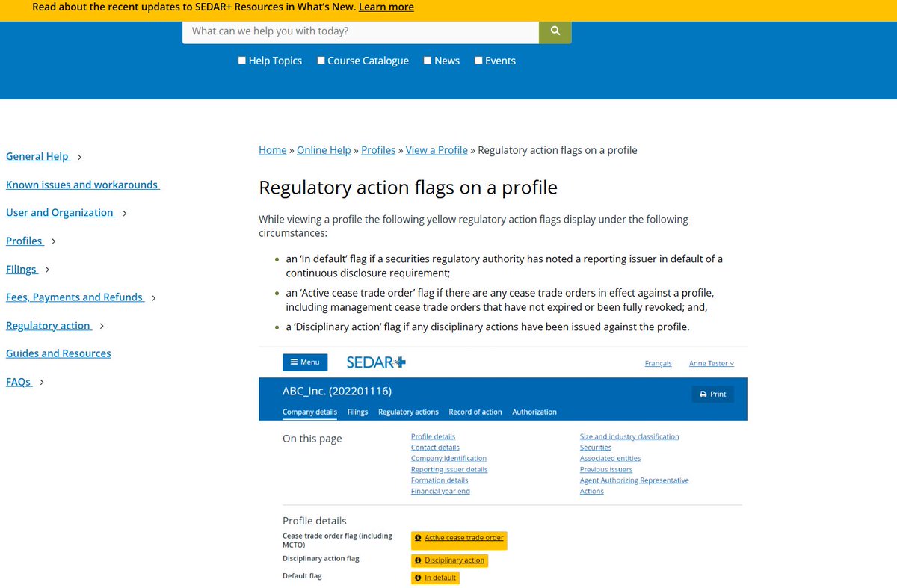
Task: Open Guides and Resources
Action: [x=58, y=353]
